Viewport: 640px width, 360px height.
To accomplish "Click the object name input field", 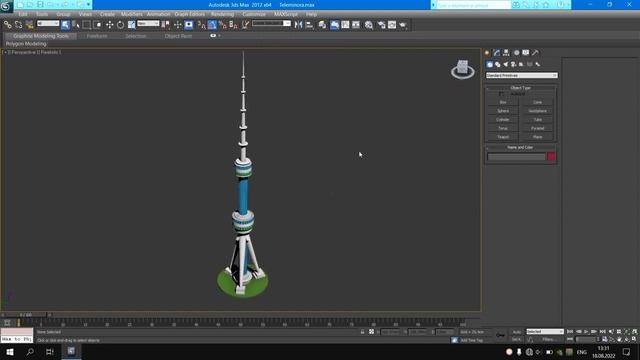I will (x=516, y=157).
